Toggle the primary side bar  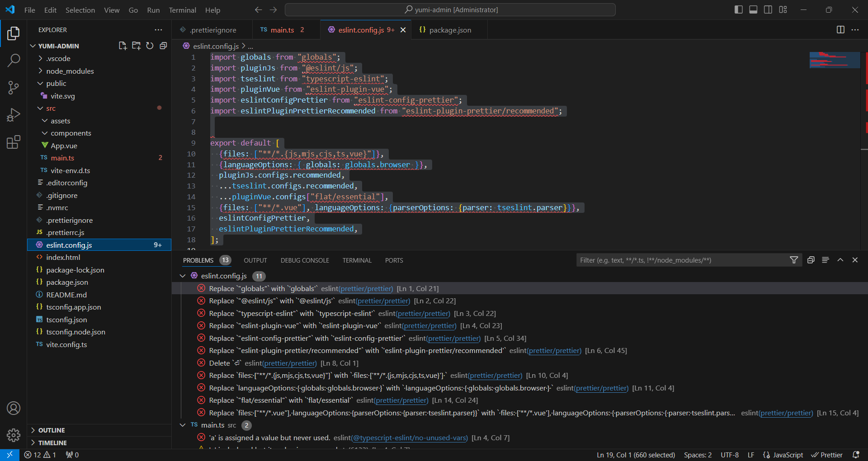pos(739,9)
